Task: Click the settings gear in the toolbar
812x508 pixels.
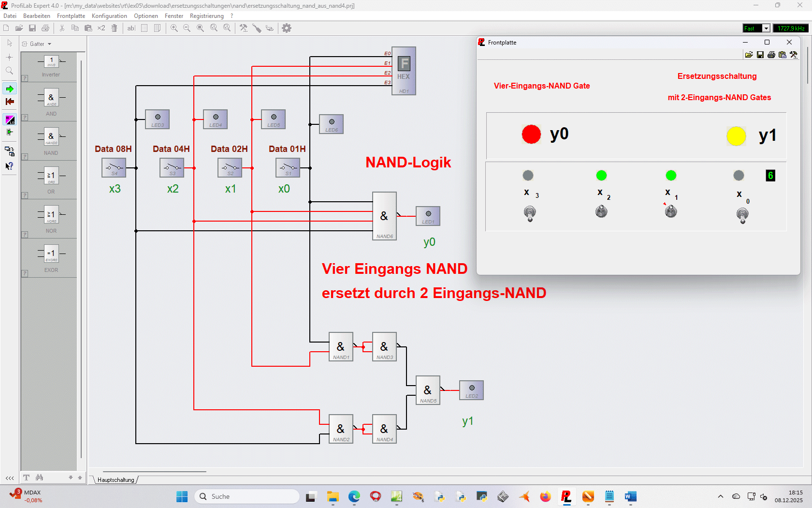Action: tap(287, 28)
